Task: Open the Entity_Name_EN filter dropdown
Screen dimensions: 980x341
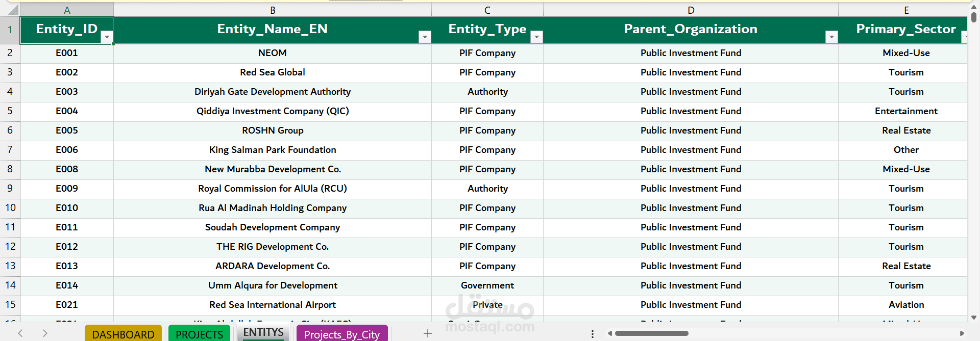Action: tap(424, 37)
